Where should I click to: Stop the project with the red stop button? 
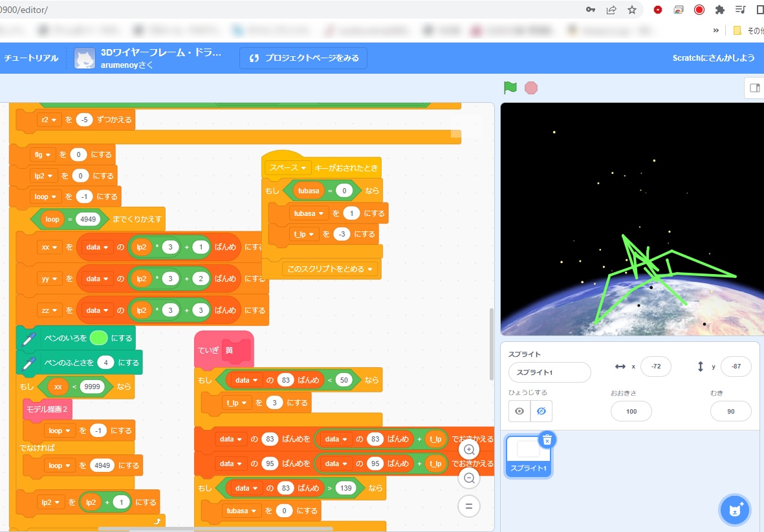coord(531,88)
